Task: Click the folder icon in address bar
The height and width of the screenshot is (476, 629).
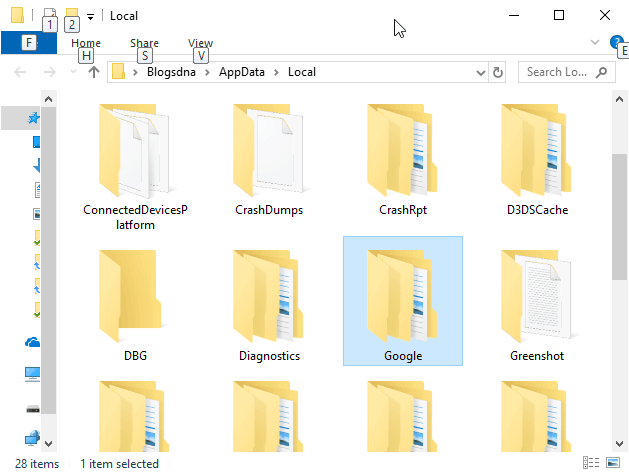Action: pos(118,72)
